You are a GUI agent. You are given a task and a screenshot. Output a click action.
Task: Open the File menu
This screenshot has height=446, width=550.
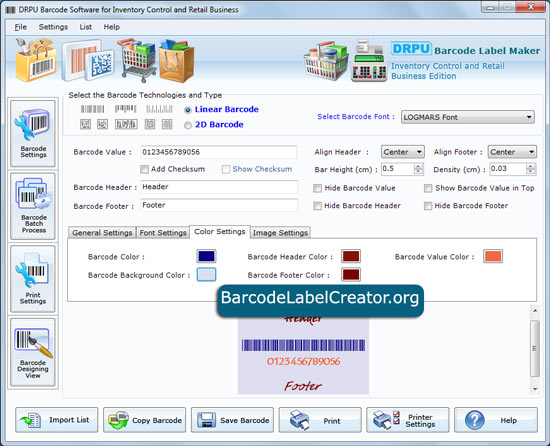pos(20,27)
